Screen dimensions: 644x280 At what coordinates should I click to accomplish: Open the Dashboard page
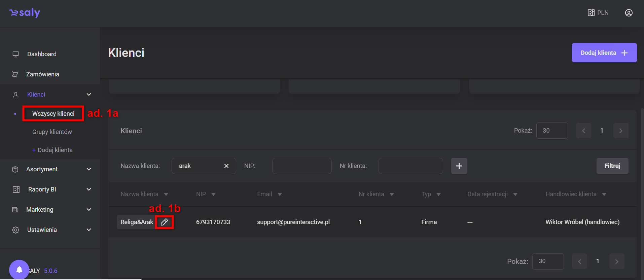(42, 54)
